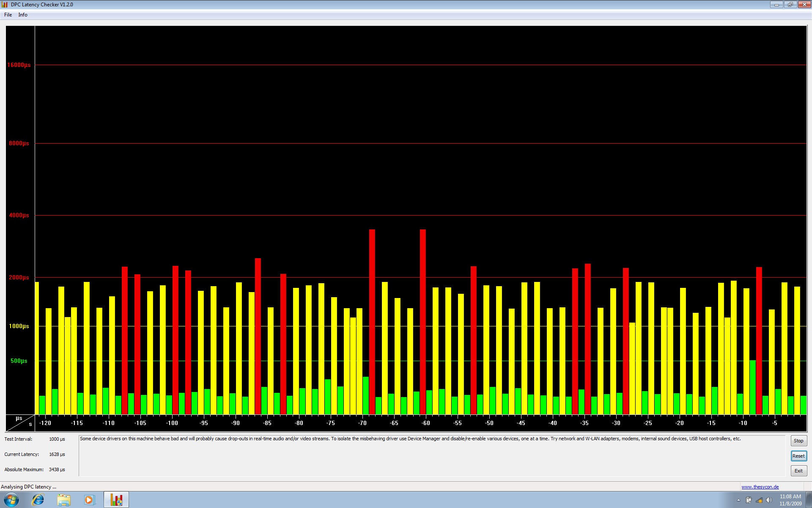Click the 4000µs axis label

click(x=19, y=215)
